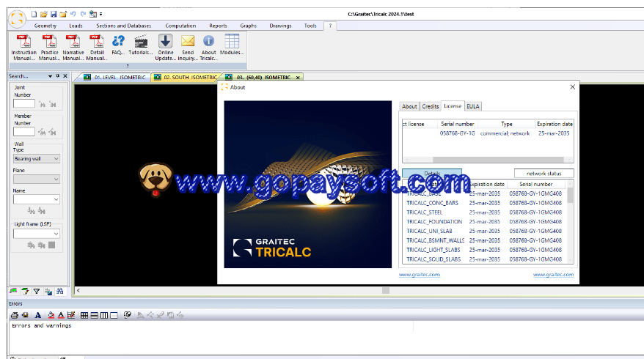This screenshot has height=359, width=644.
Task: Select the TRICALC_LIGHT_SLABS row
Action: tap(486, 250)
